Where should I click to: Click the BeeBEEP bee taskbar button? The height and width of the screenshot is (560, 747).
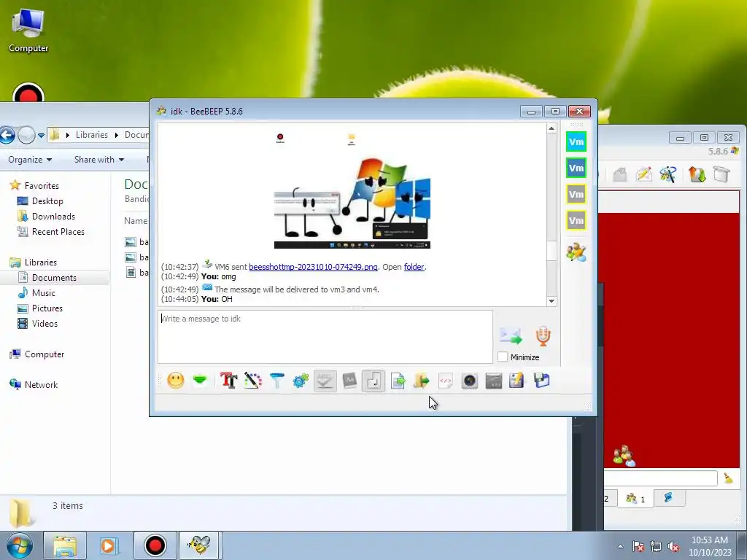pos(198,545)
